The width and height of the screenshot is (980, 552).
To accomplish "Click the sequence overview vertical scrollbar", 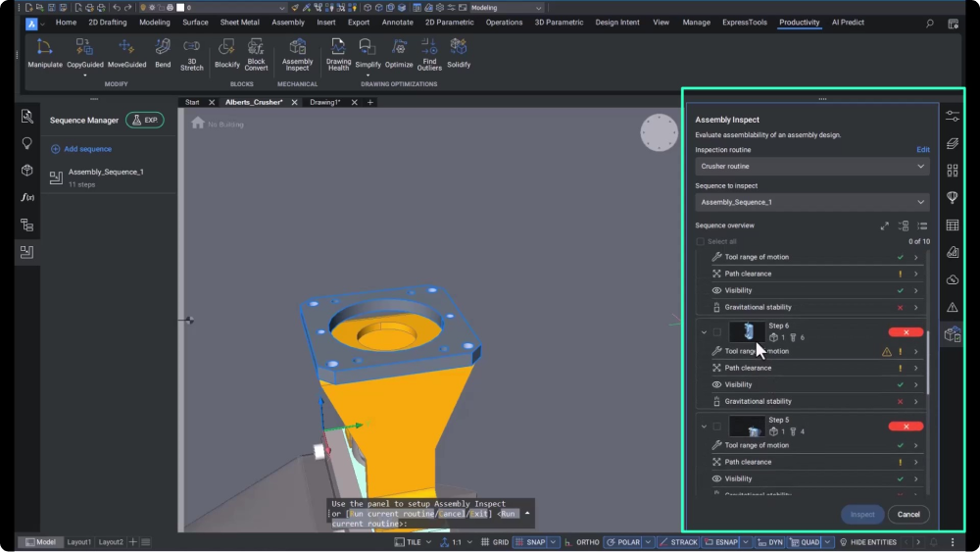I will (928, 363).
